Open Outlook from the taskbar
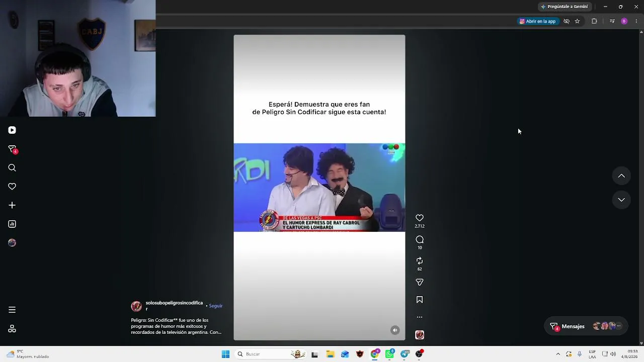The image size is (644, 362). tap(345, 354)
